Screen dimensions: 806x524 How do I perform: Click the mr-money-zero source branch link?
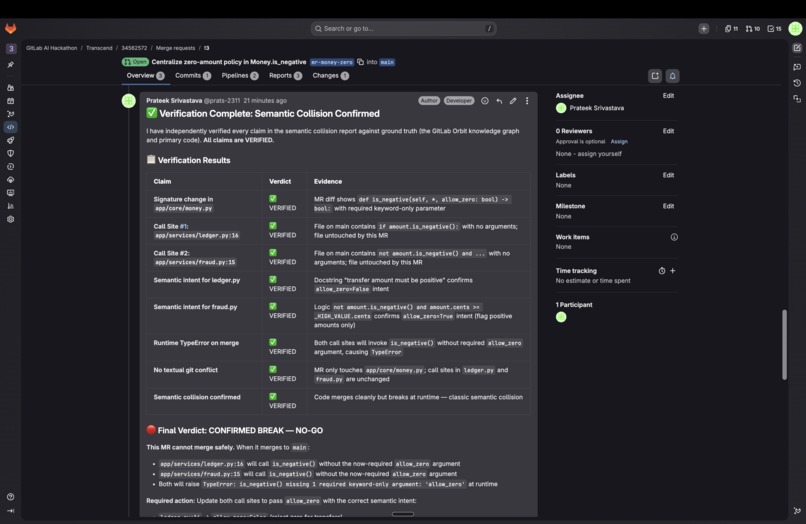click(x=332, y=62)
